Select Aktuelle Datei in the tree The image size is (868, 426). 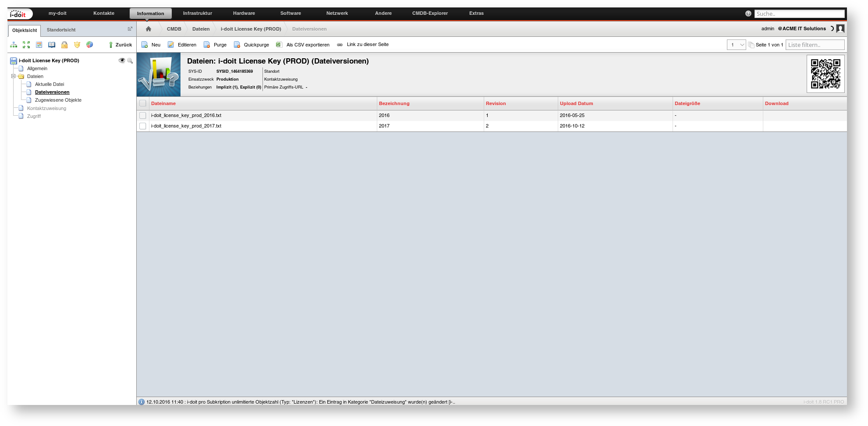[x=50, y=84]
